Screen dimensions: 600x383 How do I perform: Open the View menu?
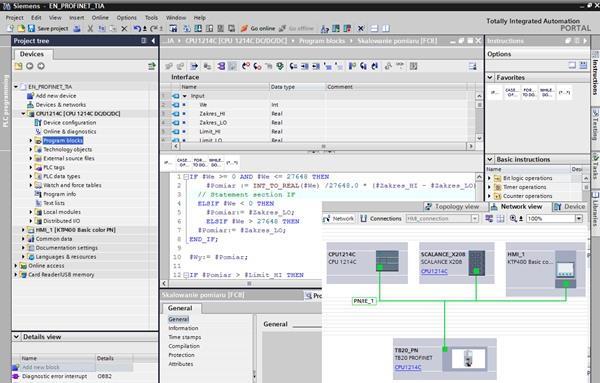pos(55,18)
